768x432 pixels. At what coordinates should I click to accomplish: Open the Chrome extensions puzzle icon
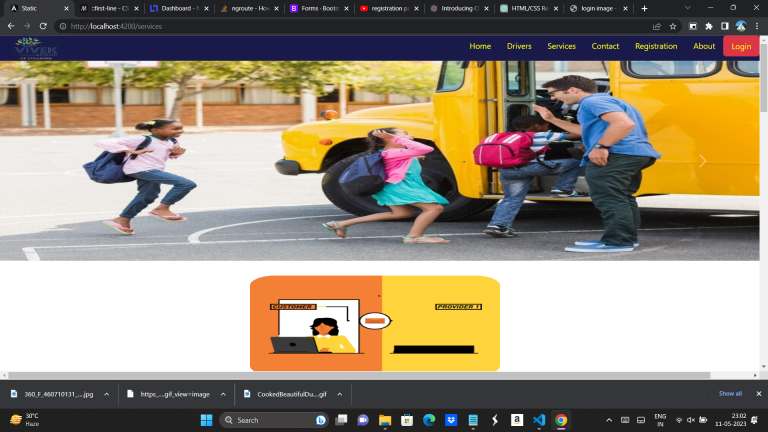pyautogui.click(x=708, y=26)
